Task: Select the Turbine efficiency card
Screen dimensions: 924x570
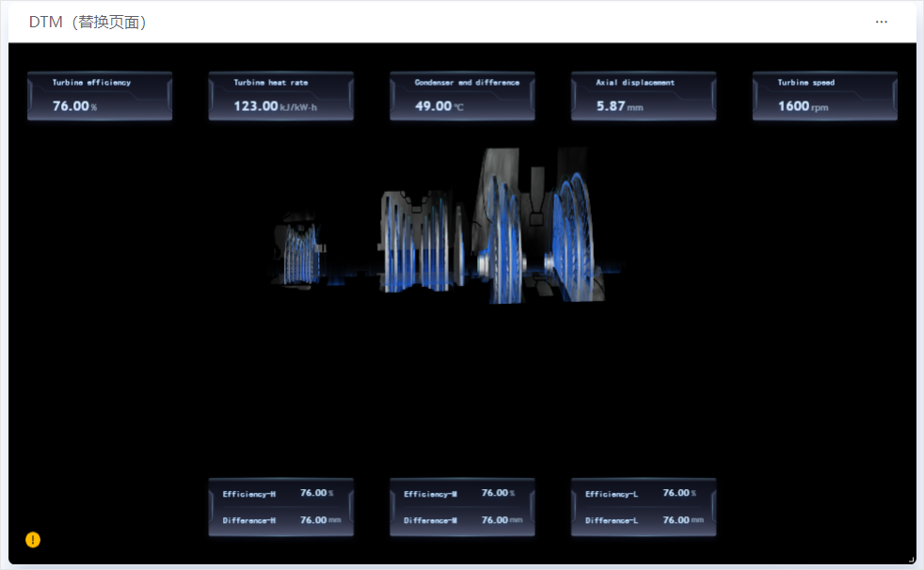Action: coord(100,96)
